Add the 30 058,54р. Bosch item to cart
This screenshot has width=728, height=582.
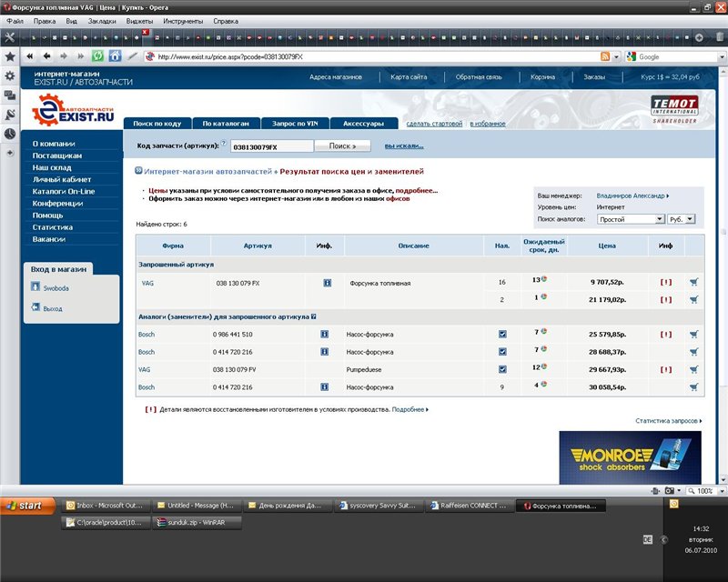(x=693, y=387)
